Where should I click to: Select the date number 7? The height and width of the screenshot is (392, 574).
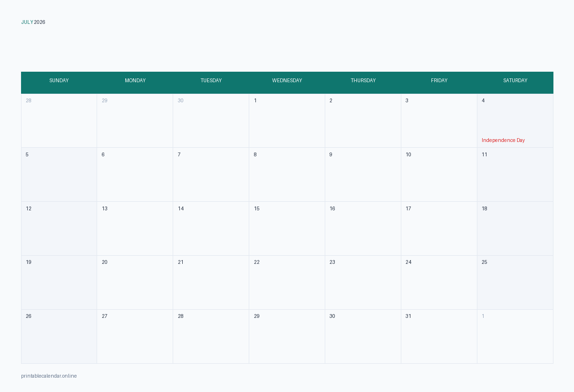pos(179,154)
